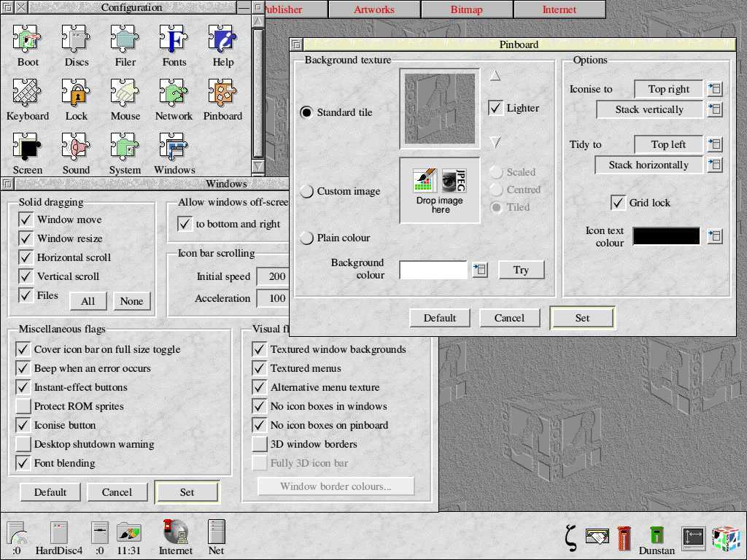Switch to the Artworks tab
This screenshot has height=560, width=747.
(373, 9)
